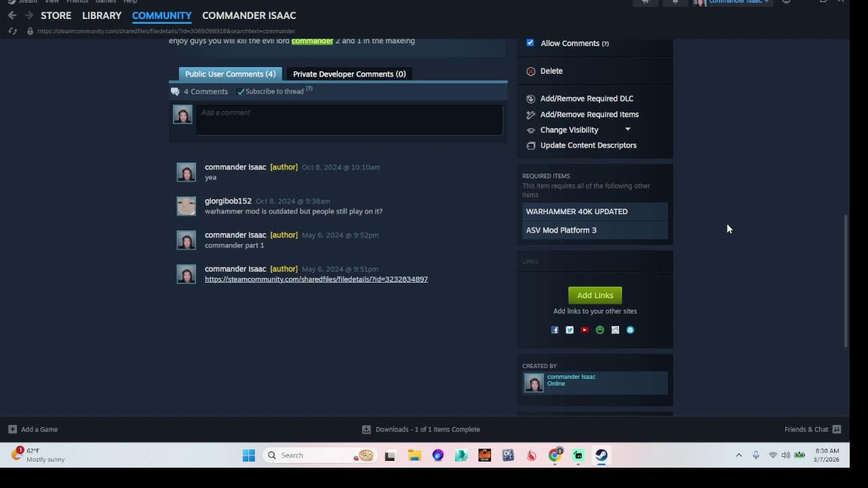Click the Steam announcements megaphone icon
The height and width of the screenshot is (488, 868).
pyautogui.click(x=645, y=2)
